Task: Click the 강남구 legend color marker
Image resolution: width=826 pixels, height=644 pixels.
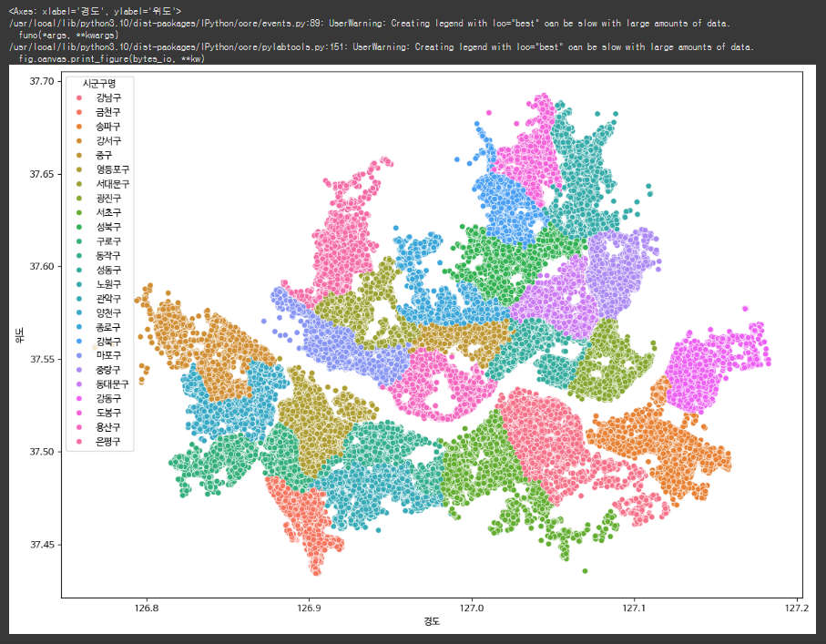Action: pyautogui.click(x=79, y=98)
